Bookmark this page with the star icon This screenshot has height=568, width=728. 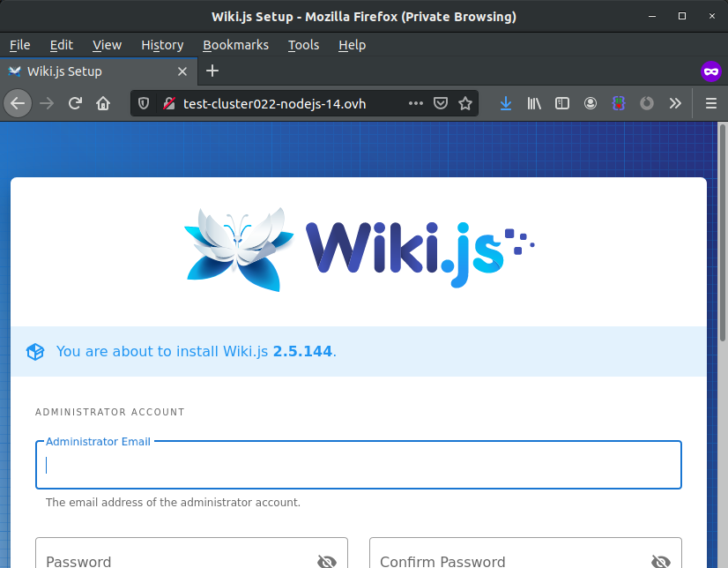(466, 103)
